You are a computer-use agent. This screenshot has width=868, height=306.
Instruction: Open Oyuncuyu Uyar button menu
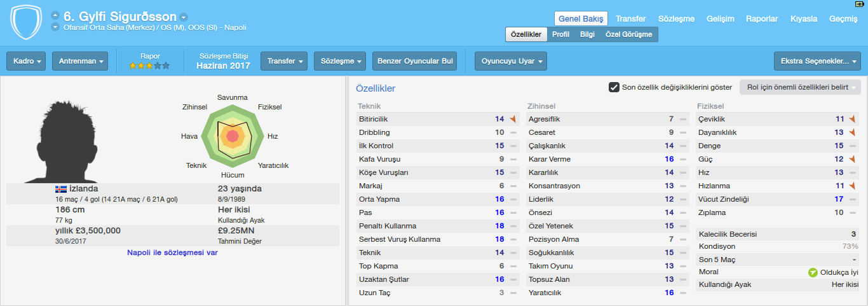(x=511, y=61)
